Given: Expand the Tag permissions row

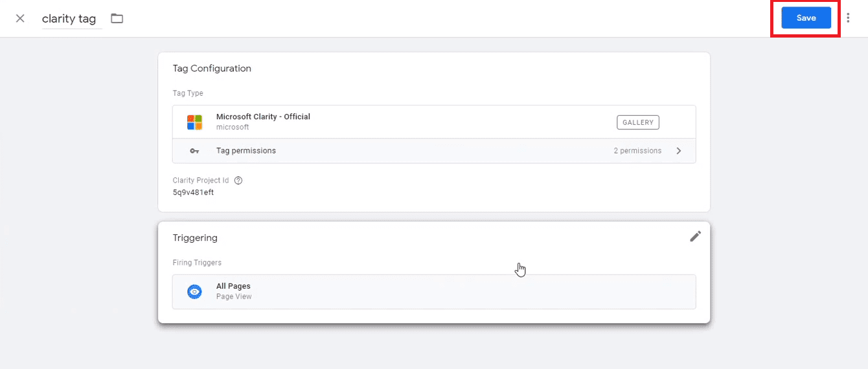Looking at the screenshot, I should [434, 151].
